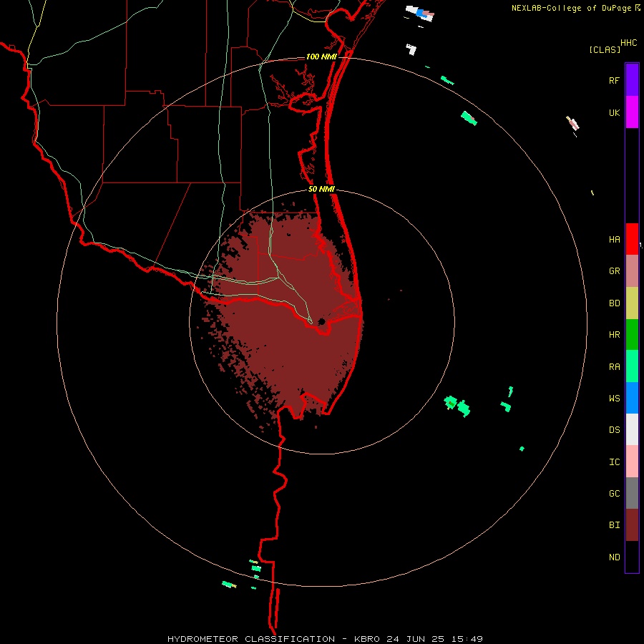This screenshot has width=644, height=644.
Task: Click the RA legend label
Action: (x=615, y=367)
